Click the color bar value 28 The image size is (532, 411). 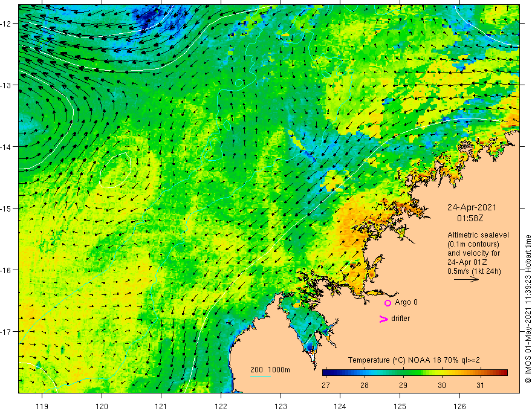(365, 386)
